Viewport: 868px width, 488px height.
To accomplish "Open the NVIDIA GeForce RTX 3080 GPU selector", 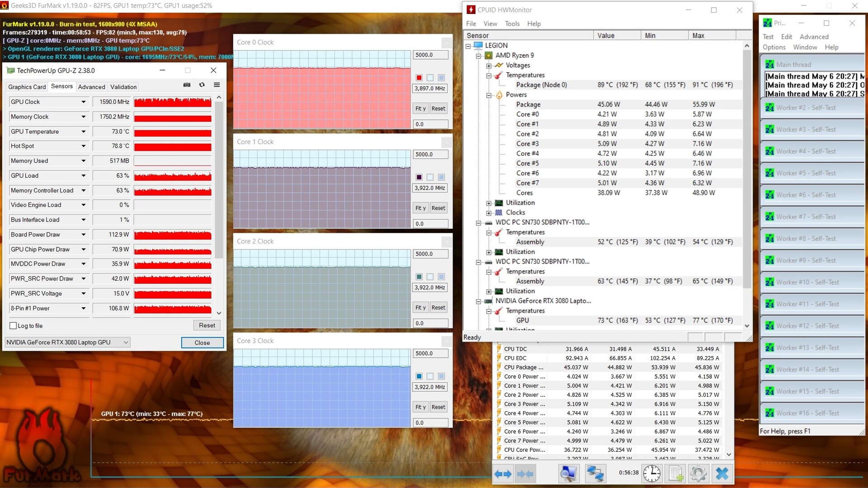I will [x=67, y=343].
